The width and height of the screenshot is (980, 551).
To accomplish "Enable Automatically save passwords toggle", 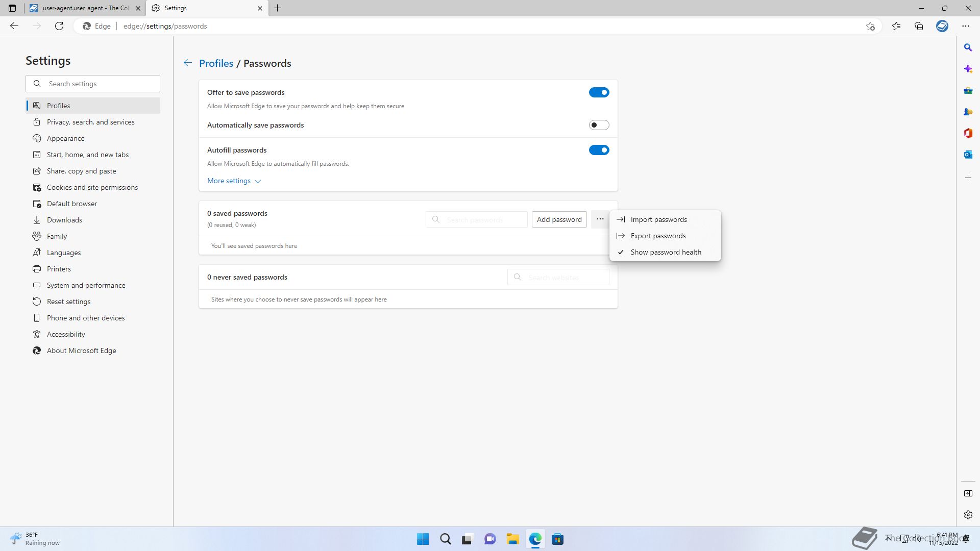I will pyautogui.click(x=599, y=125).
